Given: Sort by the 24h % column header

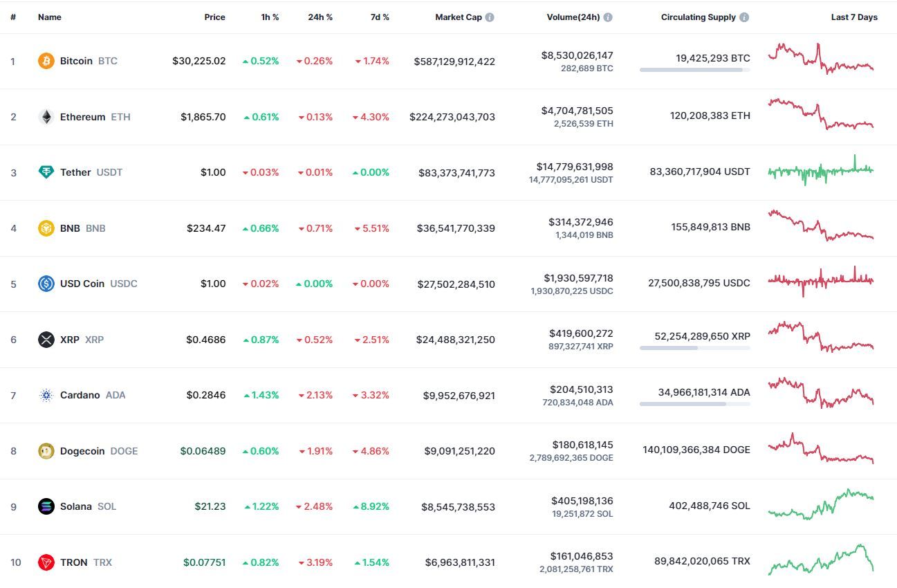Looking at the screenshot, I should [x=320, y=17].
